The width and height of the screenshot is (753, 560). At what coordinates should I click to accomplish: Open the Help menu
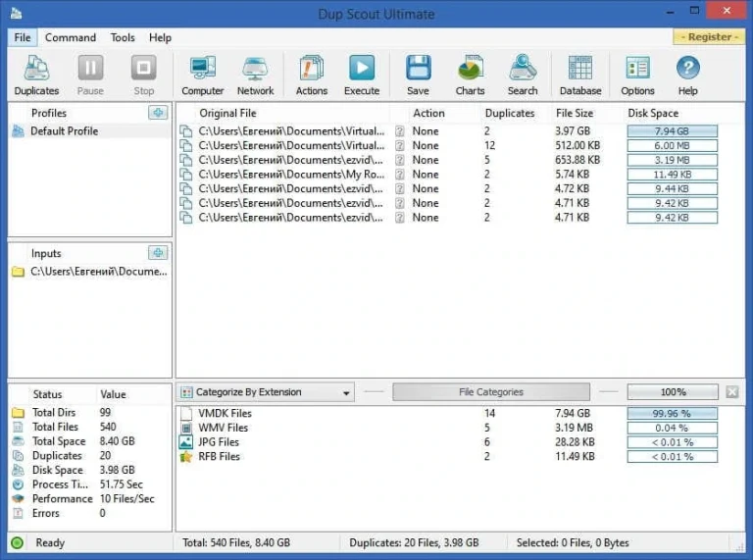click(x=160, y=37)
